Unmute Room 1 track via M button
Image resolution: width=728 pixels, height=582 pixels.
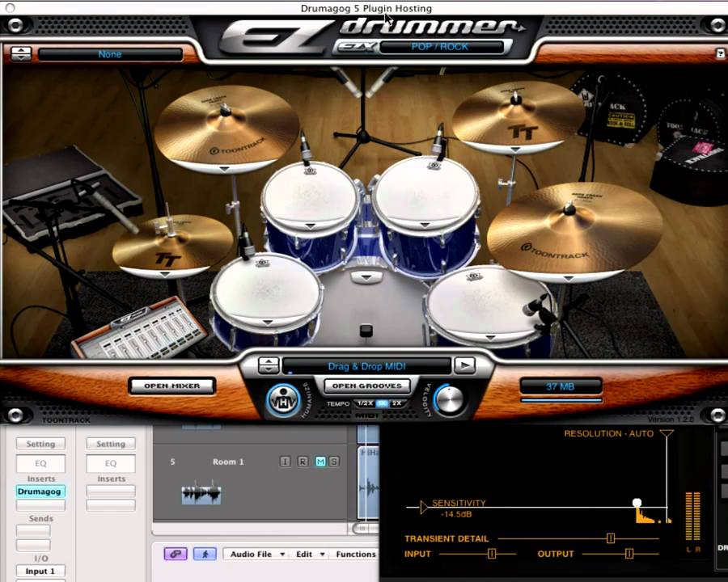[x=320, y=462]
